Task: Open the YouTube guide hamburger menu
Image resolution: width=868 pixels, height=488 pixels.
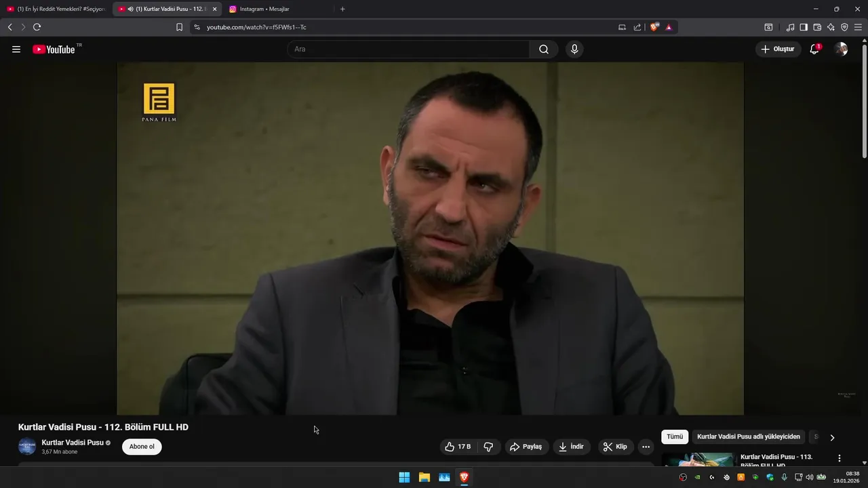Action: click(16, 49)
